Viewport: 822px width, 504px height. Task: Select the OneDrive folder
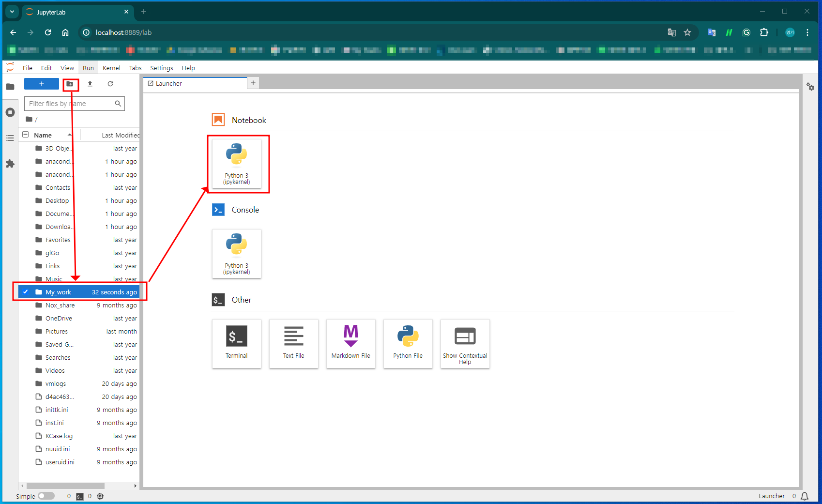tap(79, 318)
